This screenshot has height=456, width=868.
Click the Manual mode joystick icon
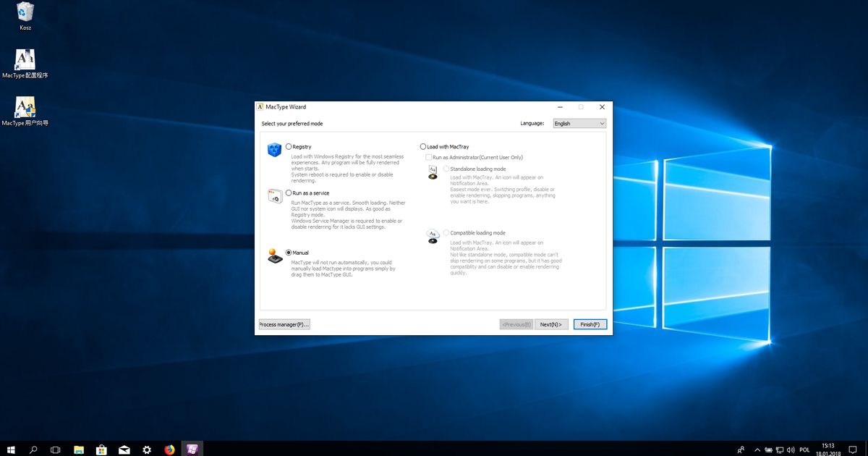[x=274, y=258]
